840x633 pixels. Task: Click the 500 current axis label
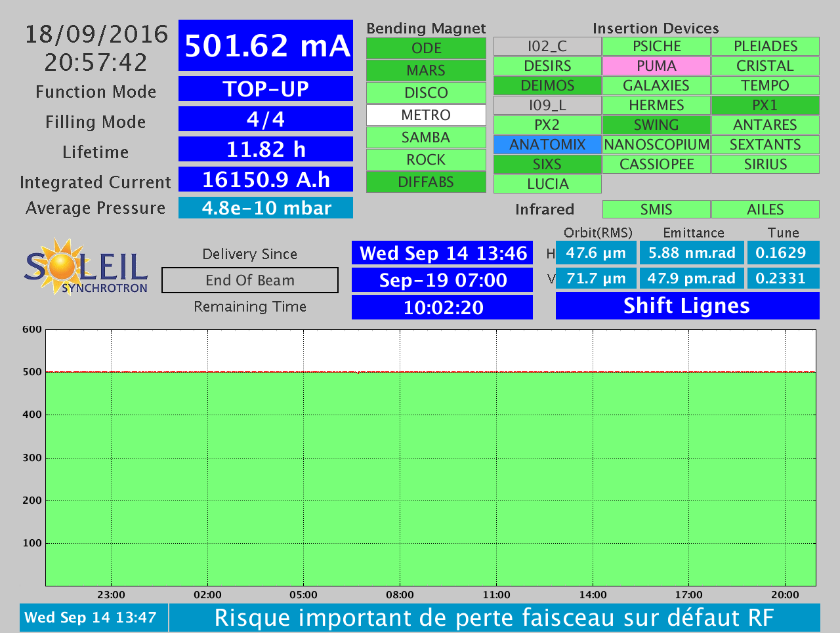[x=31, y=372]
